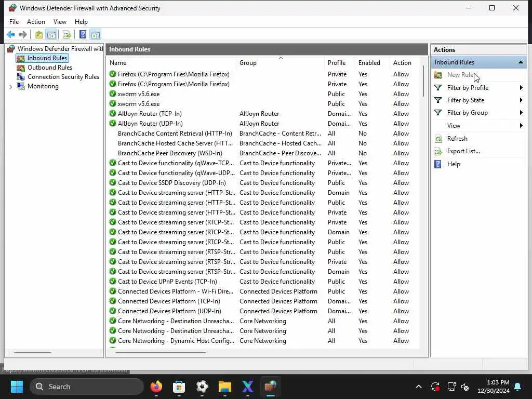Click the soccer ball taskbar icon
Viewport: 532px width, 399px height.
tap(202, 387)
